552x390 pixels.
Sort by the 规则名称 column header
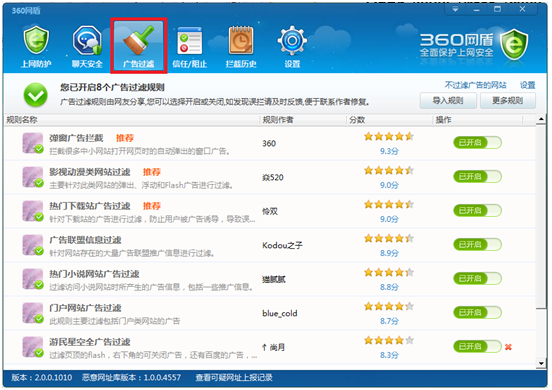132,120
